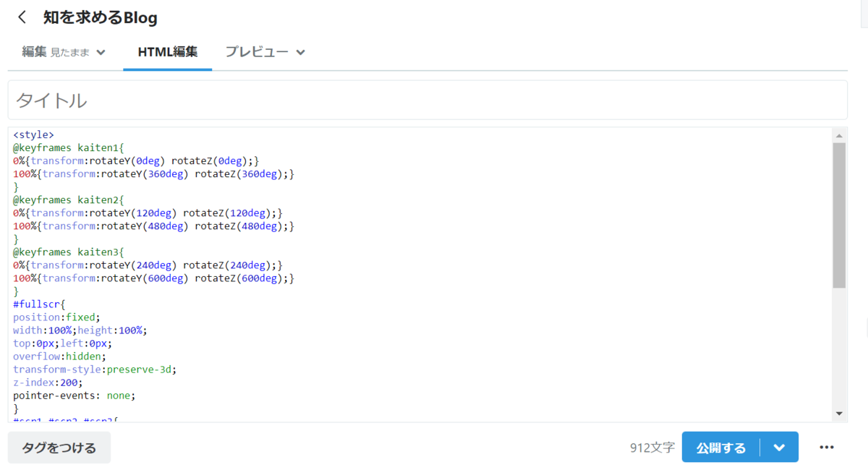Click the scrollbar down arrow
This screenshot has height=470, width=868.
click(x=839, y=414)
